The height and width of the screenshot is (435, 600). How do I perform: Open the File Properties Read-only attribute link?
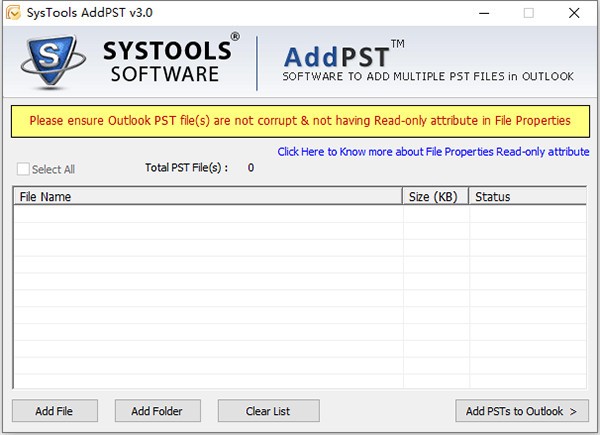[x=433, y=152]
